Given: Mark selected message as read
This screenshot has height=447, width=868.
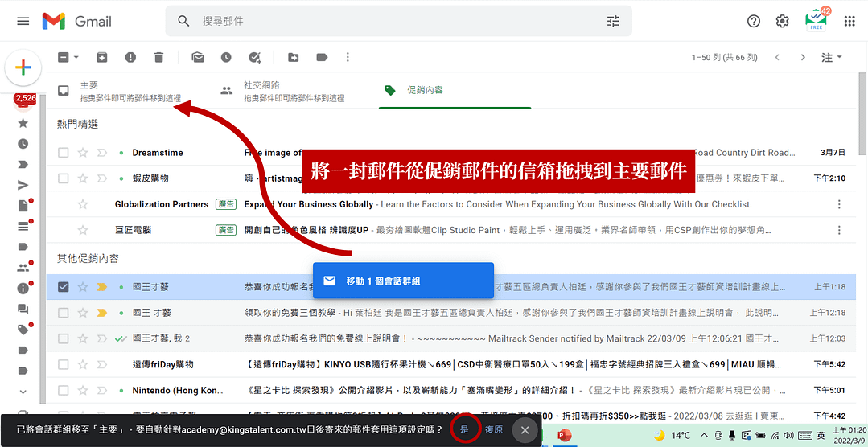Looking at the screenshot, I should [x=197, y=57].
